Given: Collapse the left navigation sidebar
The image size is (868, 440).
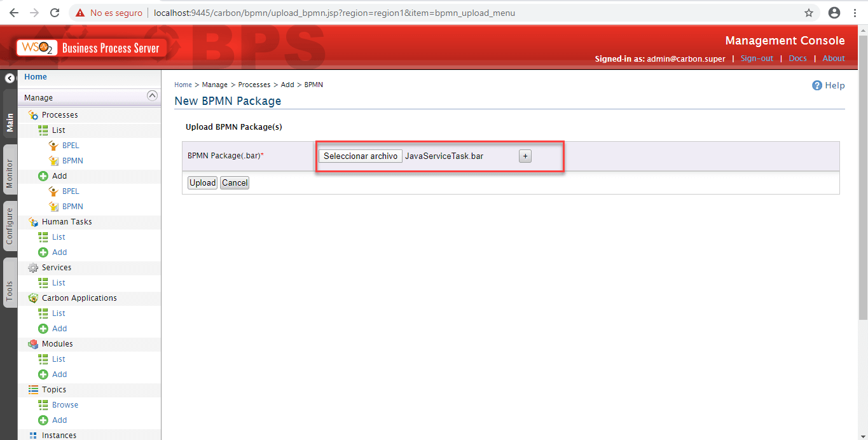Looking at the screenshot, I should click(x=9, y=78).
